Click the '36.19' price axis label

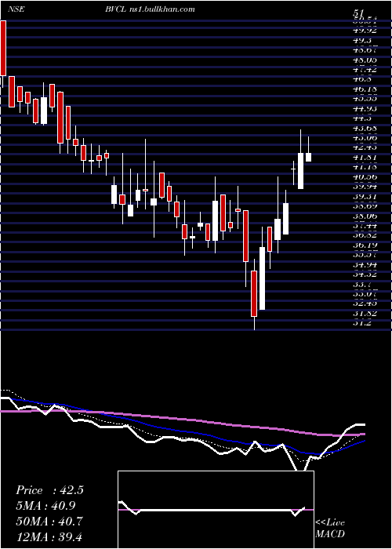(365, 246)
